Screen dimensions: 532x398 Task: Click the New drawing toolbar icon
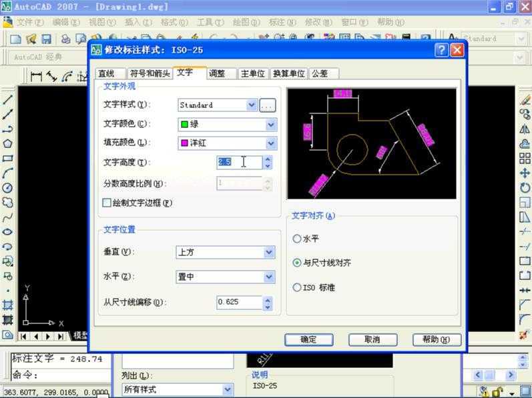point(15,39)
